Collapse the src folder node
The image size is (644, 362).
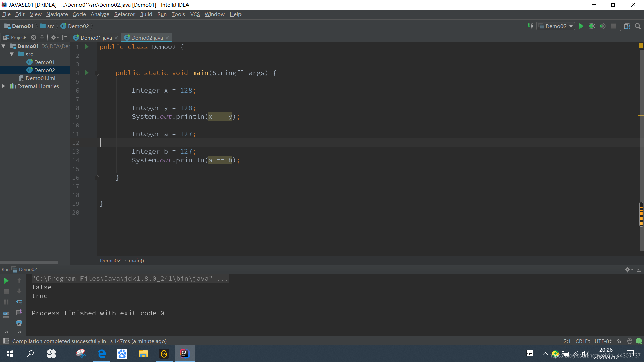pos(12,54)
